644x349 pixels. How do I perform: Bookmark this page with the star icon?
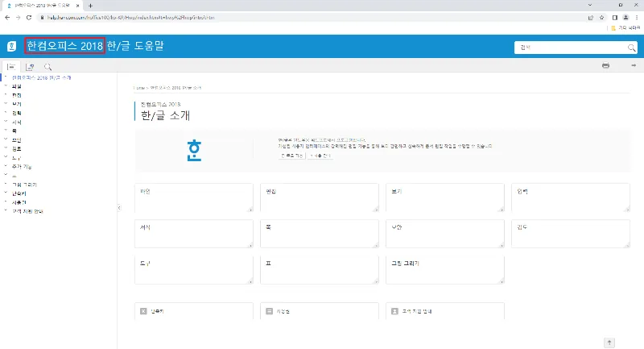(601, 17)
